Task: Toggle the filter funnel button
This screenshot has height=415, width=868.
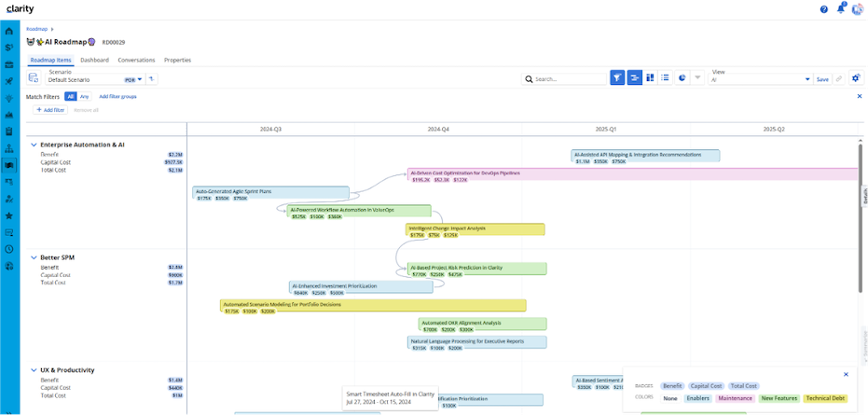Action: tap(617, 78)
